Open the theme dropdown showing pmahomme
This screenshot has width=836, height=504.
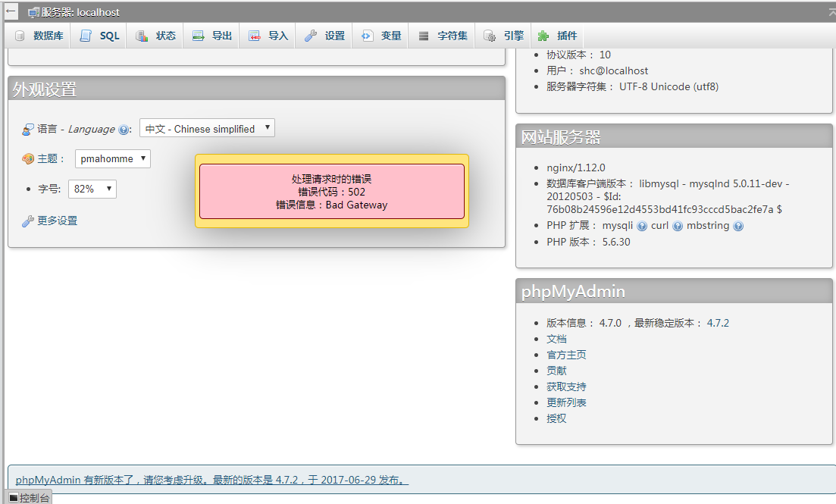[x=112, y=158]
